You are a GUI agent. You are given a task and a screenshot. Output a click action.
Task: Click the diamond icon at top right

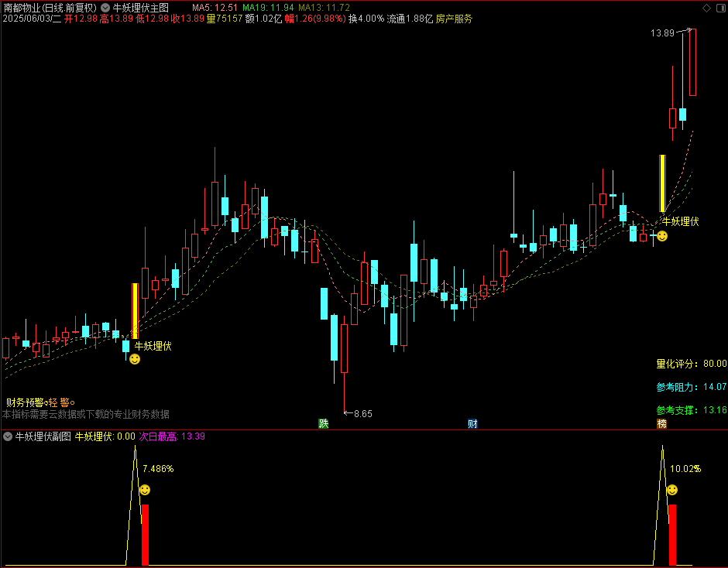[x=706, y=8]
